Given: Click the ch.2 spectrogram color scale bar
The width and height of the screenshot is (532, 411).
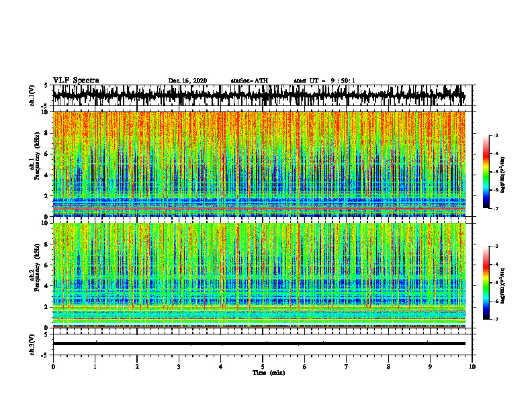Looking at the screenshot, I should tap(486, 283).
